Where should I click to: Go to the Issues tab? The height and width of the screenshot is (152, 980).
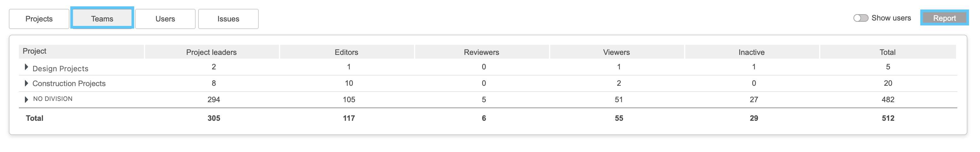pos(228,19)
